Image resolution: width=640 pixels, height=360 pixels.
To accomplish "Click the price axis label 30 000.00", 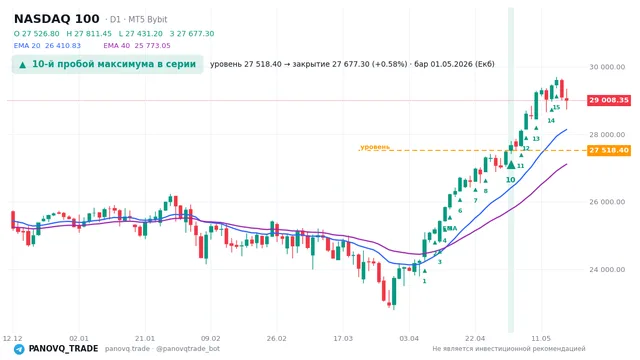I will [x=607, y=67].
